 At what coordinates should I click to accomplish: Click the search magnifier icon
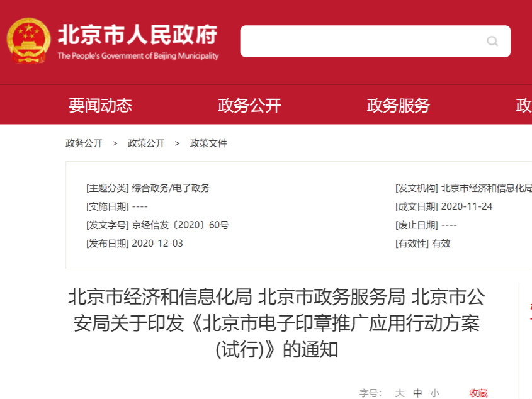(x=492, y=41)
